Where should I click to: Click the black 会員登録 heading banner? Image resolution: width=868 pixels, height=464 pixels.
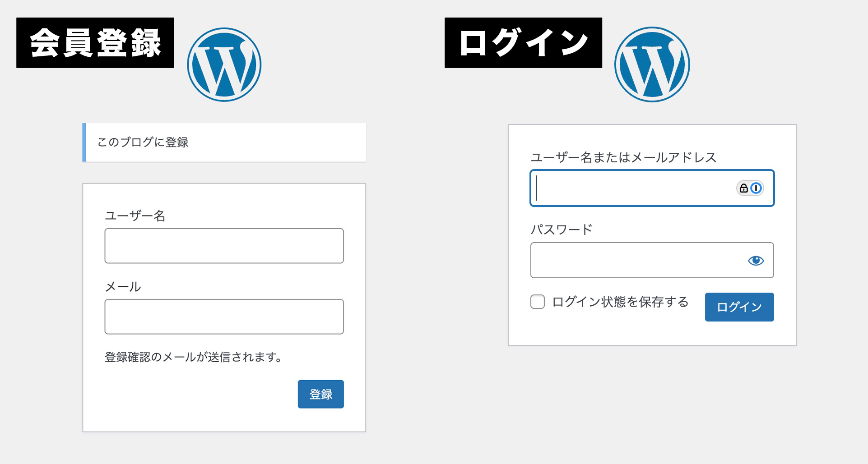click(95, 43)
